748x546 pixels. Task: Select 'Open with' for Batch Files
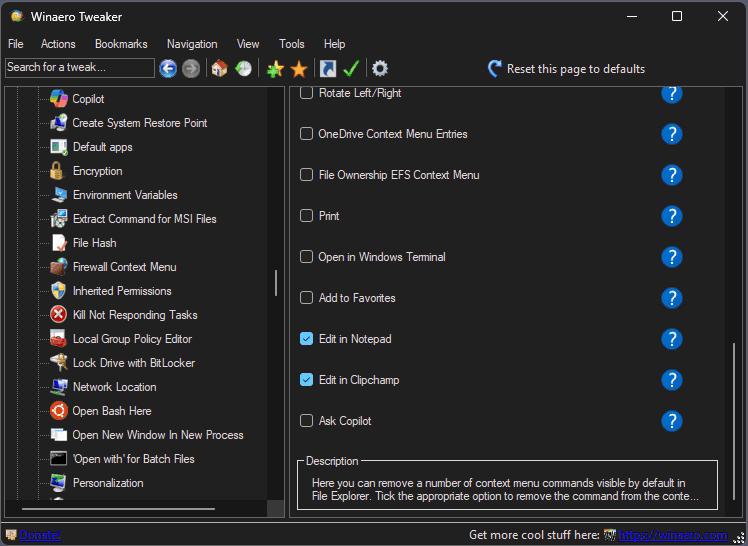[x=134, y=459]
